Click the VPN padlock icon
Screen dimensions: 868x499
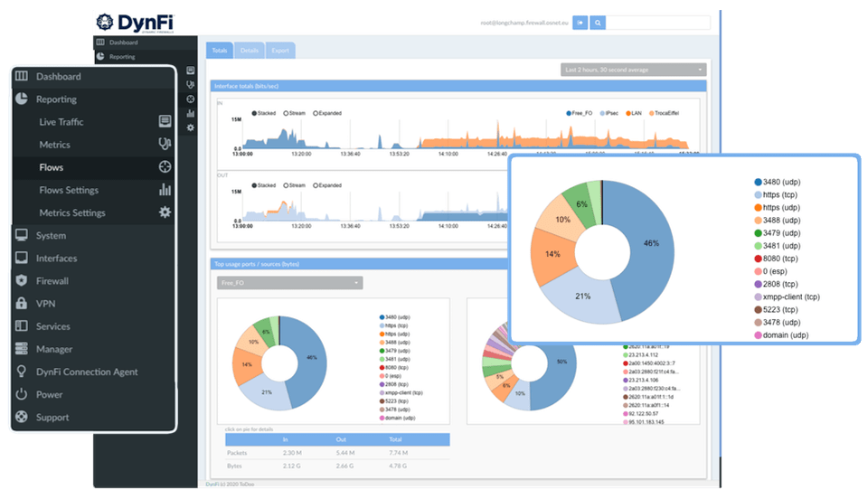[x=22, y=303]
